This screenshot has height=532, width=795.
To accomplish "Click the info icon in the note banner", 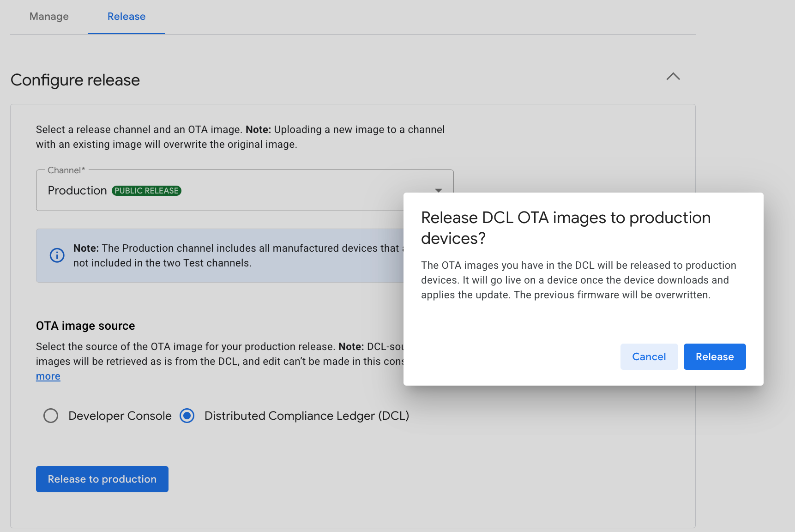I will tap(57, 255).
